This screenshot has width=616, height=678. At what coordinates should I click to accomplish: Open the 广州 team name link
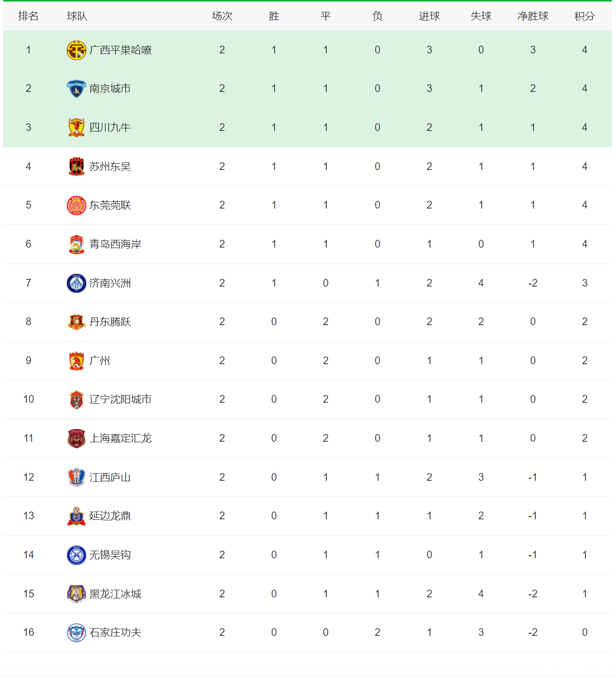pos(100,361)
